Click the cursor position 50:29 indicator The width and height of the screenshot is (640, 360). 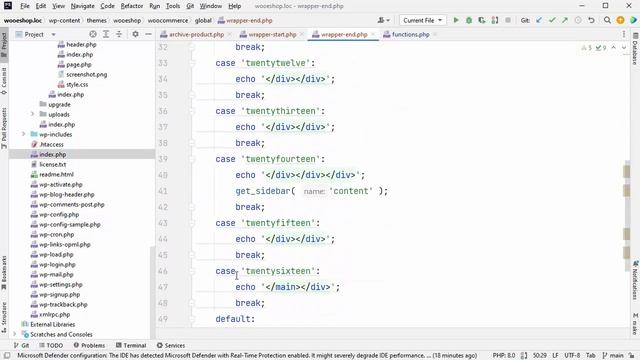pos(540,356)
